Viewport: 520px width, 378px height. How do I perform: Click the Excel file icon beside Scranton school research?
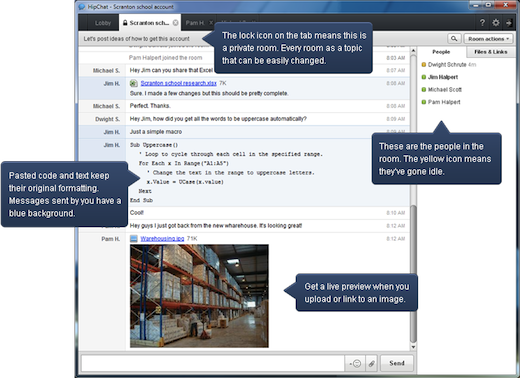point(133,83)
